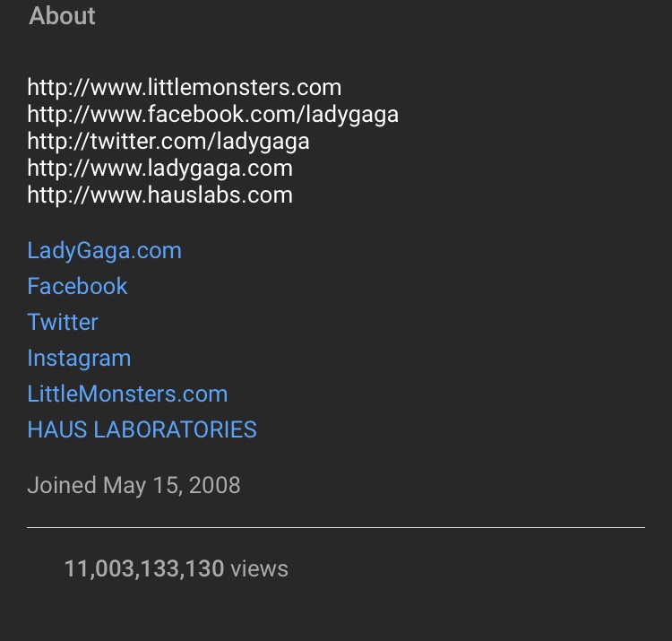Click the http://www.ladygaga.com description URL
The image size is (672, 641).
click(x=159, y=169)
